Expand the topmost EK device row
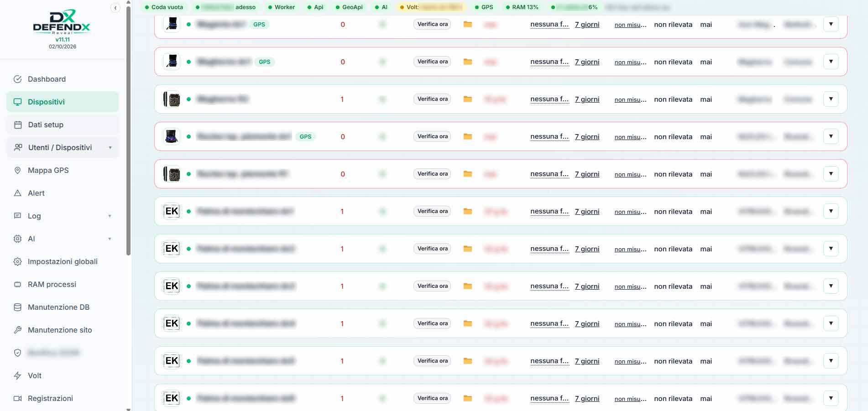 tap(831, 211)
